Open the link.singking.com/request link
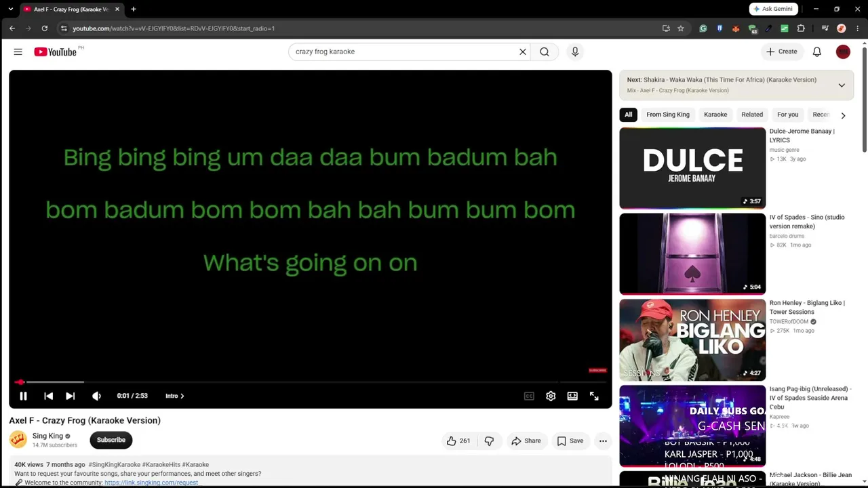868x488 pixels. point(151,483)
